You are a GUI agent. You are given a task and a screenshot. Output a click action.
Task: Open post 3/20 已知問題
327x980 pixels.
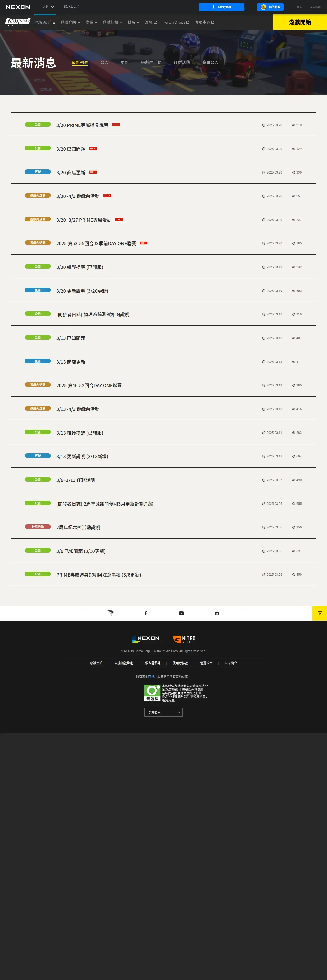pos(71,149)
